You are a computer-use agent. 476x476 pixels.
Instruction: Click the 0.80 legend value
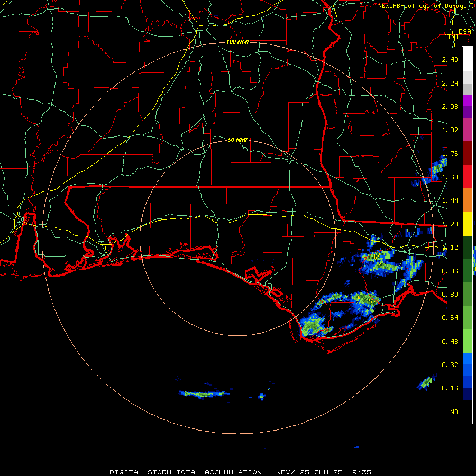pos(450,295)
